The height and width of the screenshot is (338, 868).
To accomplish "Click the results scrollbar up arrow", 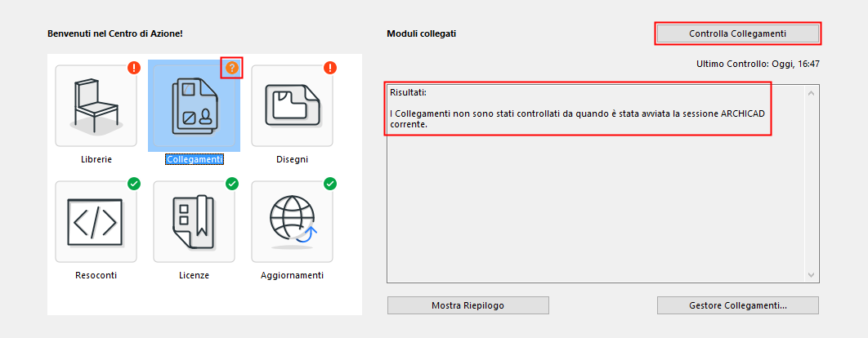I will click(x=811, y=92).
